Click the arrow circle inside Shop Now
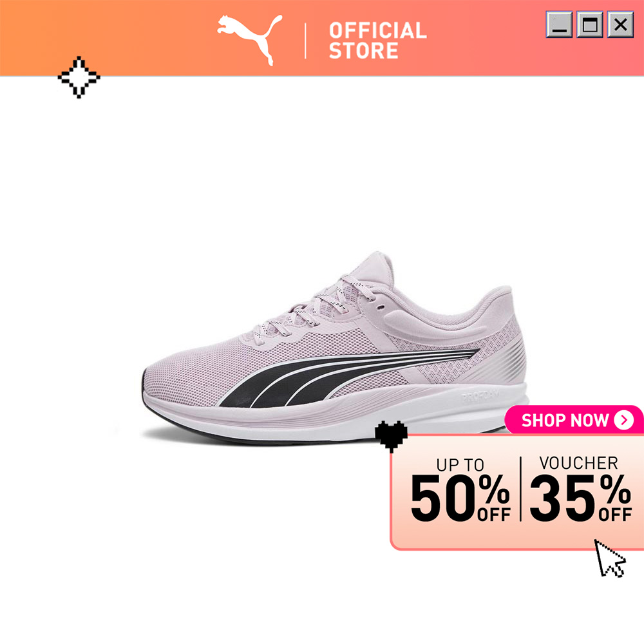This screenshot has height=644, width=644. click(624, 420)
